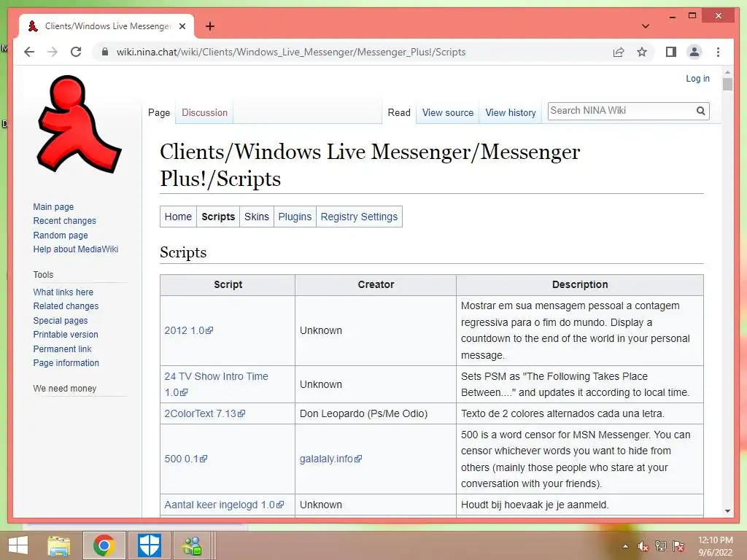Click the NINA Wiki running man logo
747x560 pixels.
79,124
